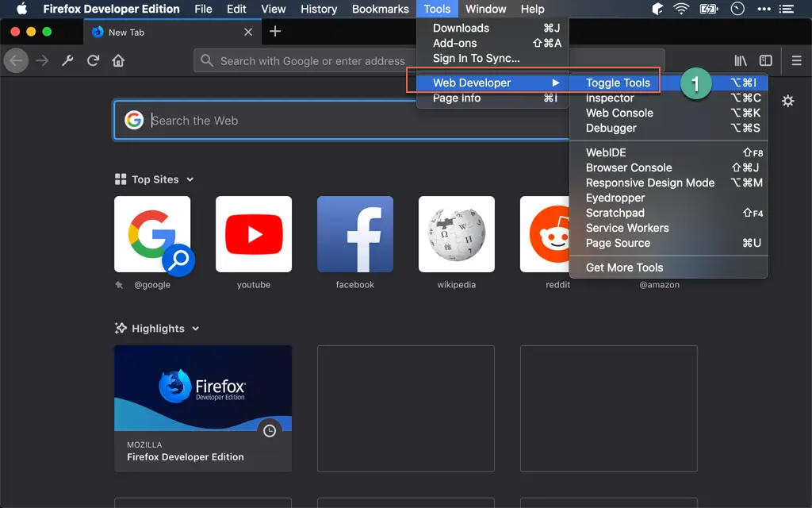
Task: Select Eyedropper from Web Developer menu
Action: click(615, 198)
